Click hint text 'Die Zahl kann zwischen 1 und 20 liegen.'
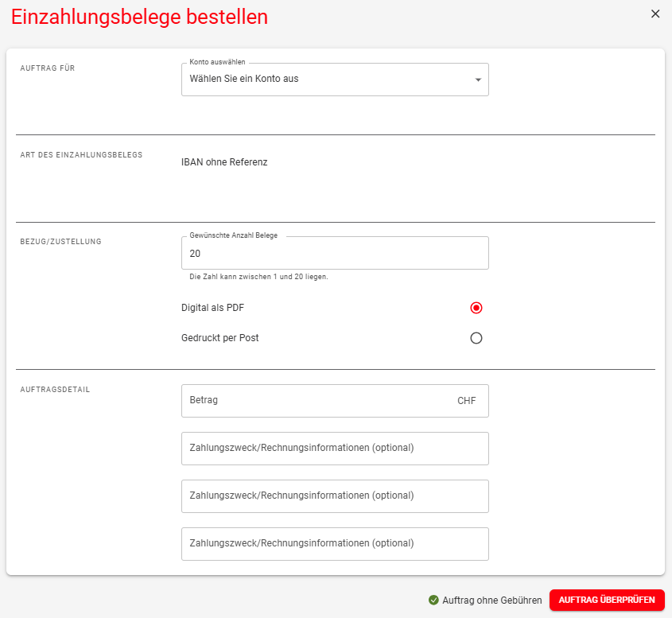 click(x=258, y=277)
